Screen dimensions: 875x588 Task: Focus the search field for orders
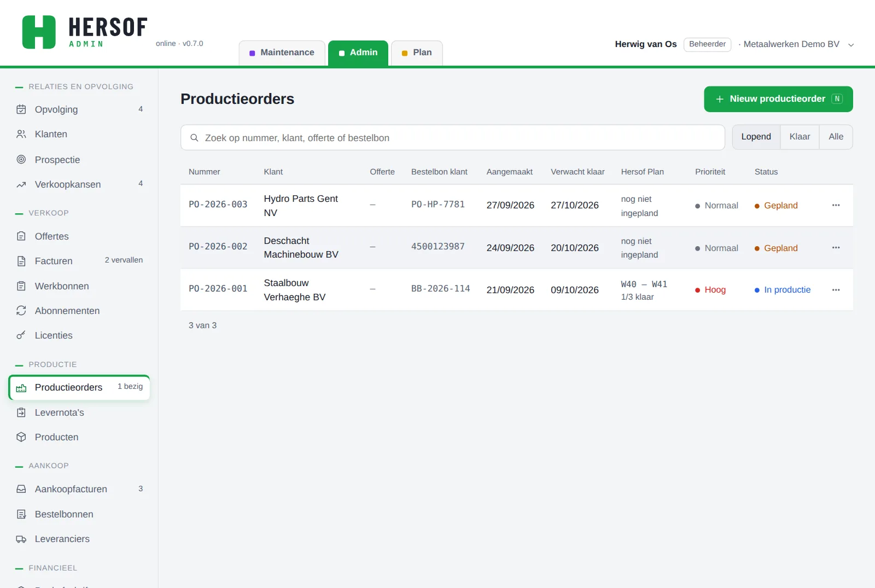click(x=453, y=138)
